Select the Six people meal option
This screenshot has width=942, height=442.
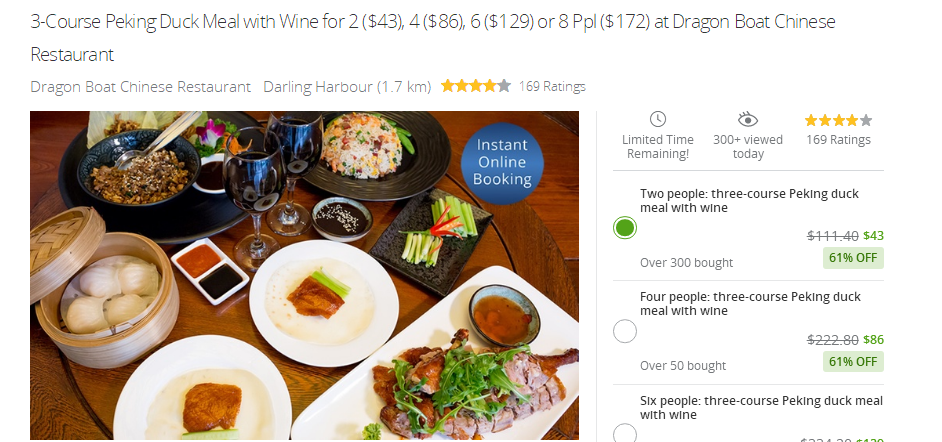625,432
